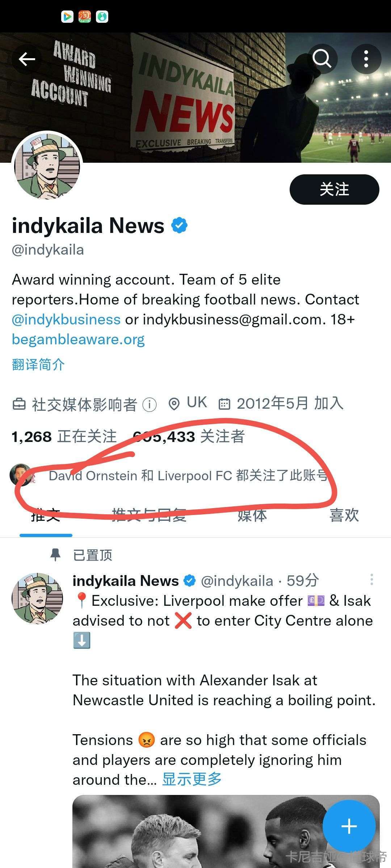Tap the floating compose plus button
This screenshot has width=391, height=868.
point(349,826)
